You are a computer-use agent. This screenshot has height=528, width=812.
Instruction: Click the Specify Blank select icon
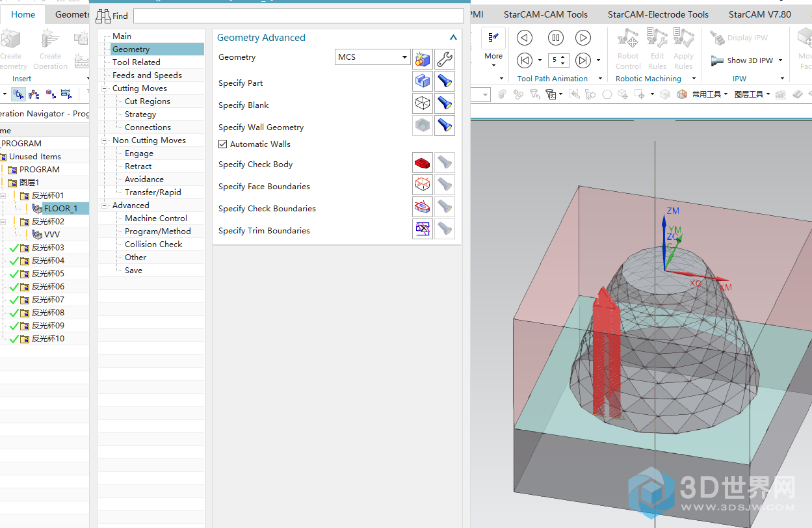tap(423, 103)
